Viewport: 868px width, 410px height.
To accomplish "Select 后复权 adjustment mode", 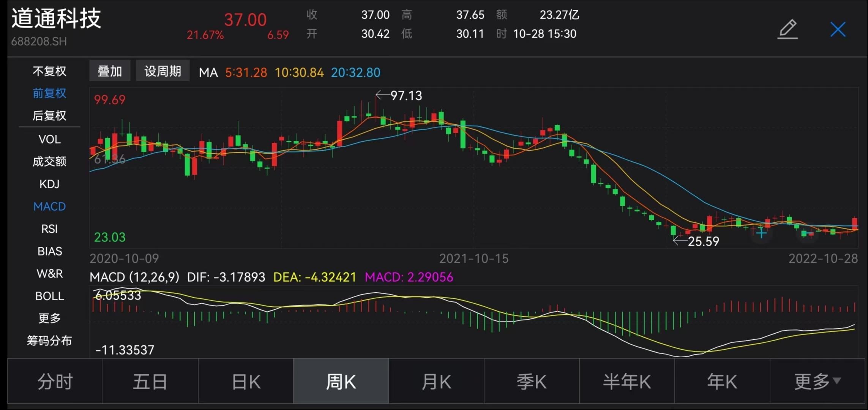I will point(49,116).
